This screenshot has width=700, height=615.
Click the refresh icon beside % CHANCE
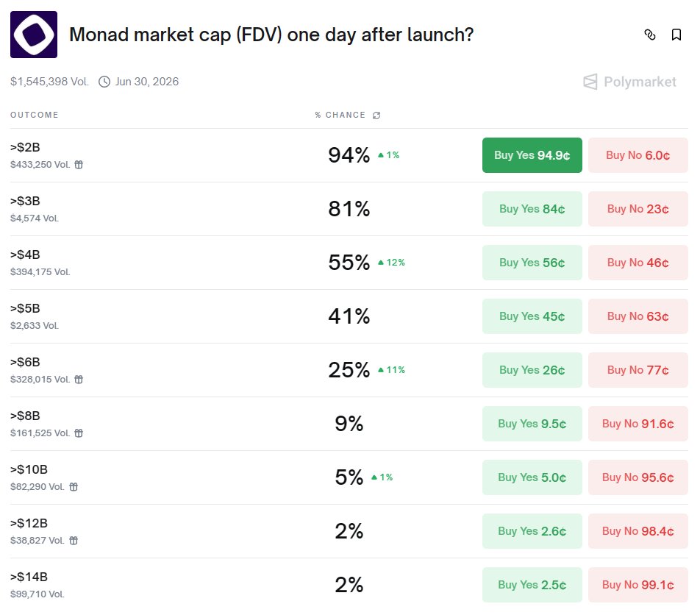pyautogui.click(x=377, y=115)
